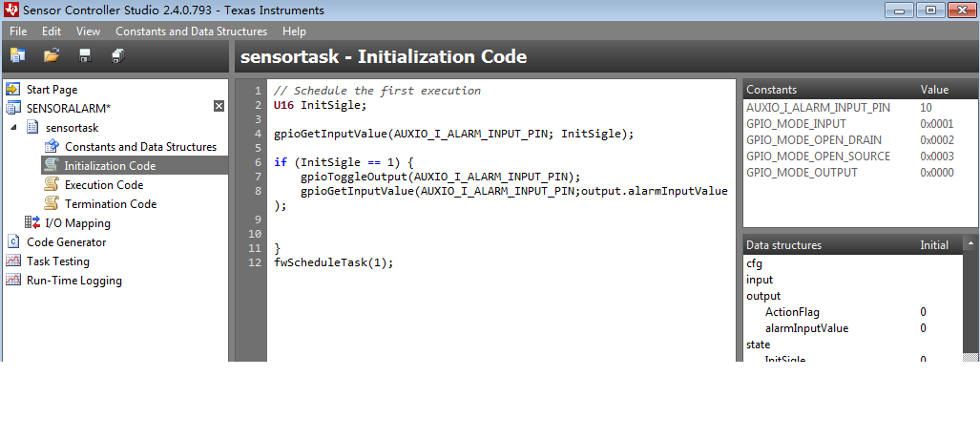Click the gpioToggleOutput code line
This screenshot has width=980, height=439.
click(441, 177)
